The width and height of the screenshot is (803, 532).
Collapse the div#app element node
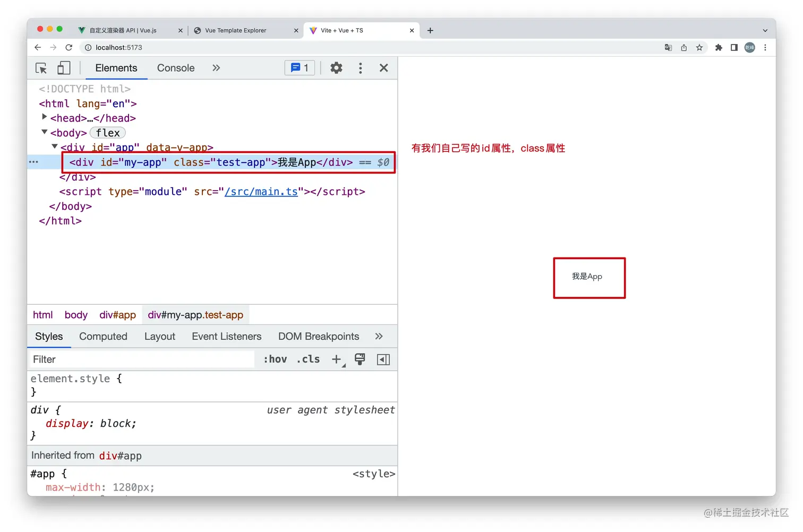(x=55, y=147)
